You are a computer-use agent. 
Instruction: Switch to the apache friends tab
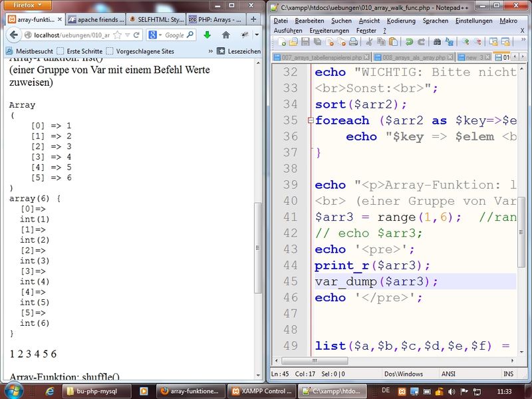[x=96, y=19]
